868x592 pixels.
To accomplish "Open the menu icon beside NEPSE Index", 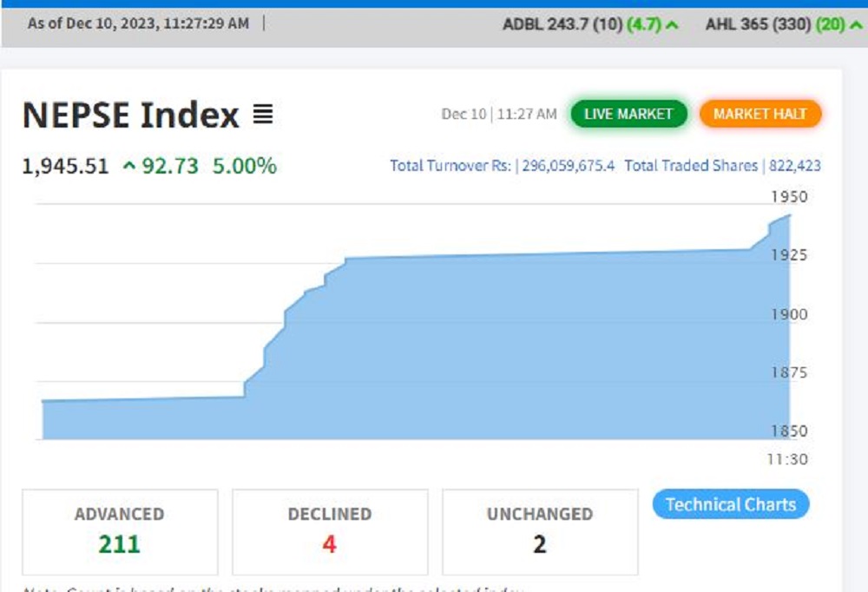I will (x=263, y=115).
